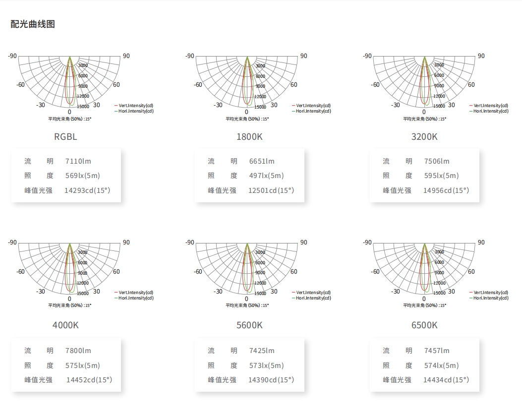The height and width of the screenshot is (420, 522).
Task: Click the 配光曲线图 heading
Action: [x=33, y=24]
